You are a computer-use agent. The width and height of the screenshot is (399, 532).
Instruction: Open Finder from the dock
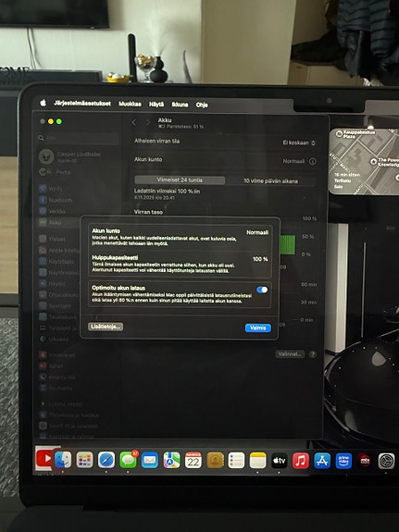[x=63, y=460]
